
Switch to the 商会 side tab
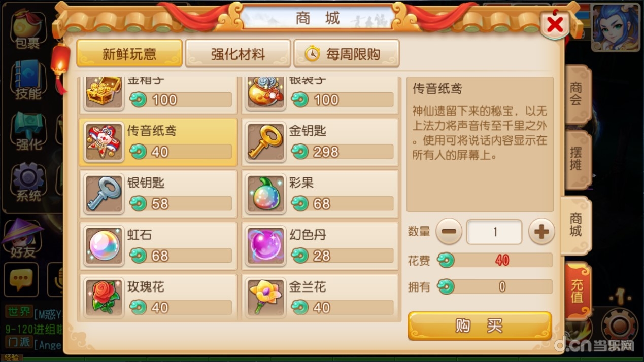point(577,94)
